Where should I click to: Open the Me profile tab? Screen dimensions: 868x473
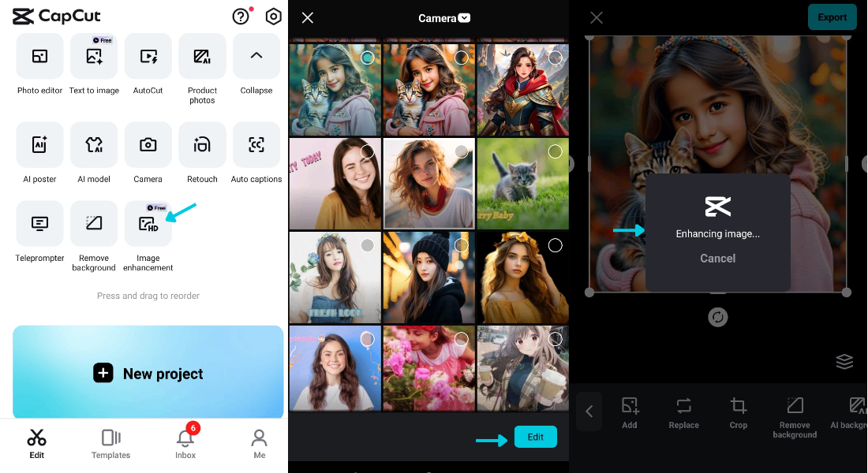259,444
